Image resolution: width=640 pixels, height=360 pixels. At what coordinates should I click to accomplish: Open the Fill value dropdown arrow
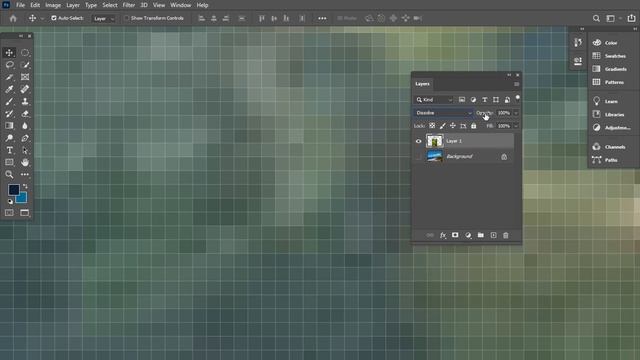pyautogui.click(x=516, y=126)
